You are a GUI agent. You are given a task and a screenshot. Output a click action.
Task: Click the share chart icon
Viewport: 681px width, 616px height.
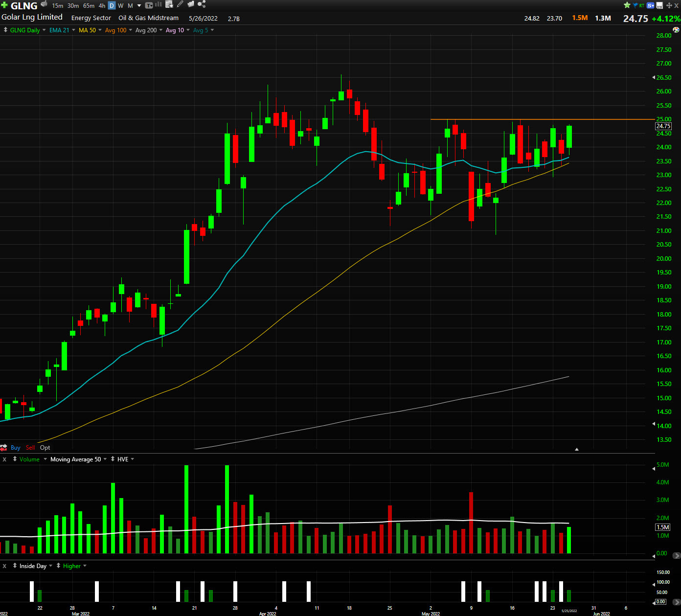pos(202,4)
